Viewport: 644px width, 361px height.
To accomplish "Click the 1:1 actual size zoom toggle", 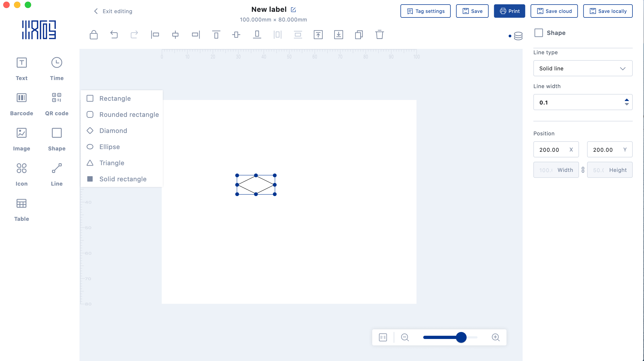I will click(383, 337).
